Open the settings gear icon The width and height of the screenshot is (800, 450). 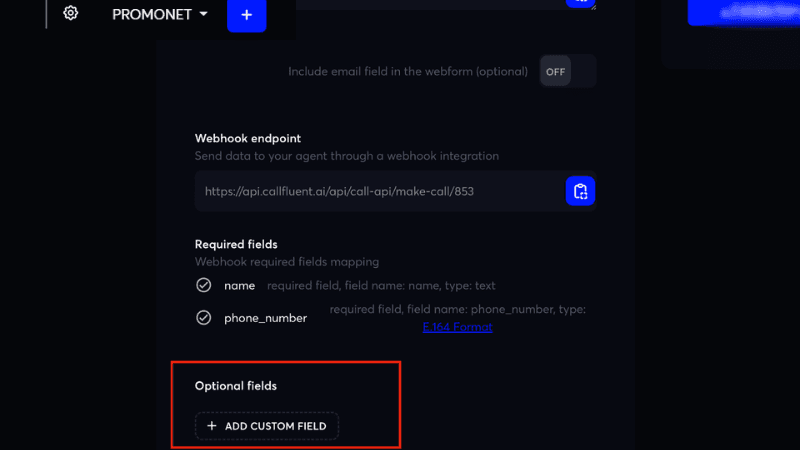(71, 14)
